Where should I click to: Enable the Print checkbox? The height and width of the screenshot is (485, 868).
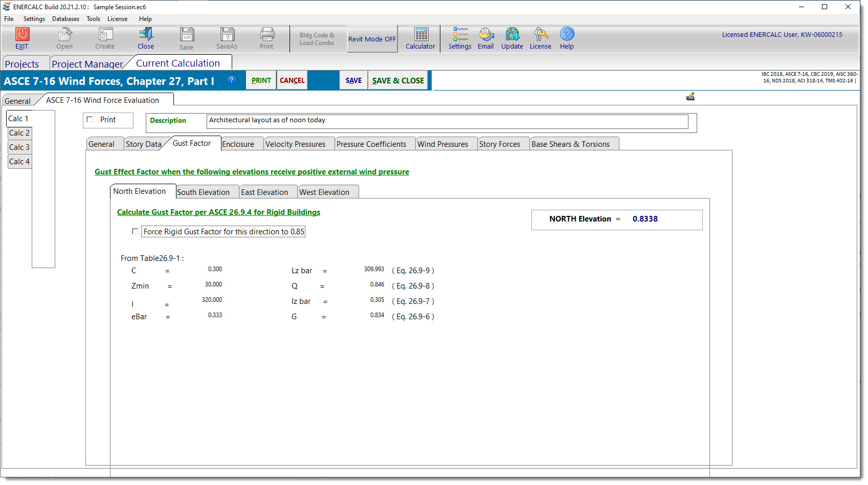90,120
